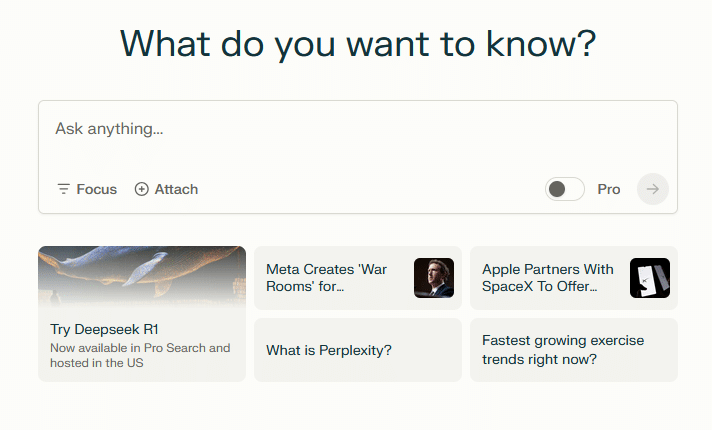Open the Focus options text
The height and width of the screenshot is (430, 712).
[x=97, y=189]
